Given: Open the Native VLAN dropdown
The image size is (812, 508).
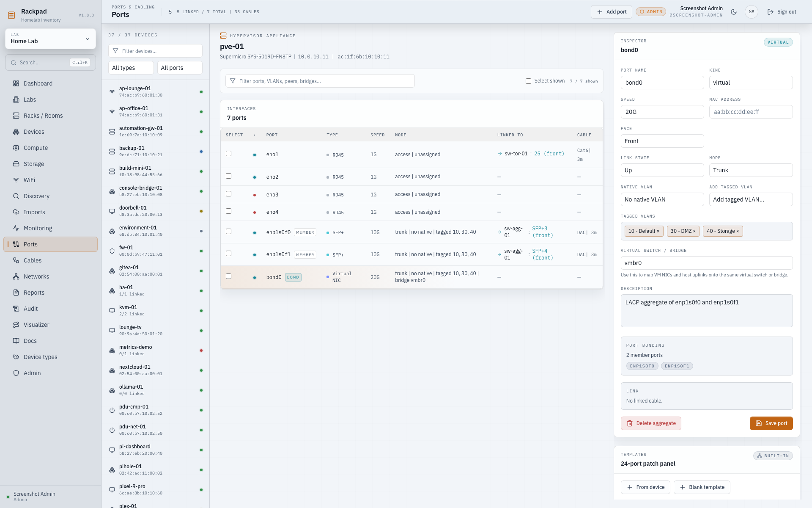Looking at the screenshot, I should [x=662, y=199].
